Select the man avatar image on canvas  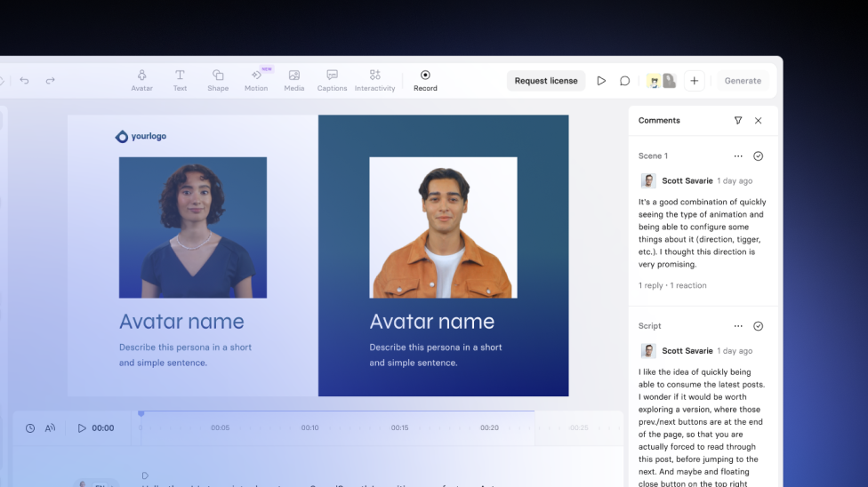[x=444, y=228]
